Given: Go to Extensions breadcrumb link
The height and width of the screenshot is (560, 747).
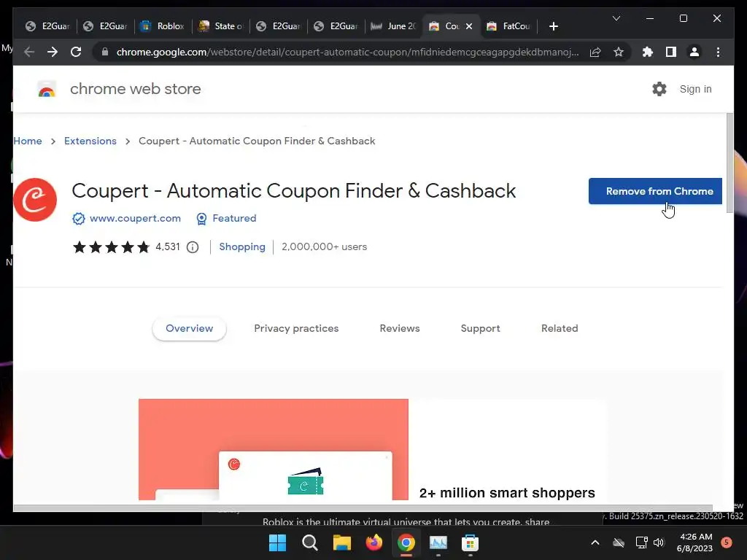Looking at the screenshot, I should tap(90, 141).
